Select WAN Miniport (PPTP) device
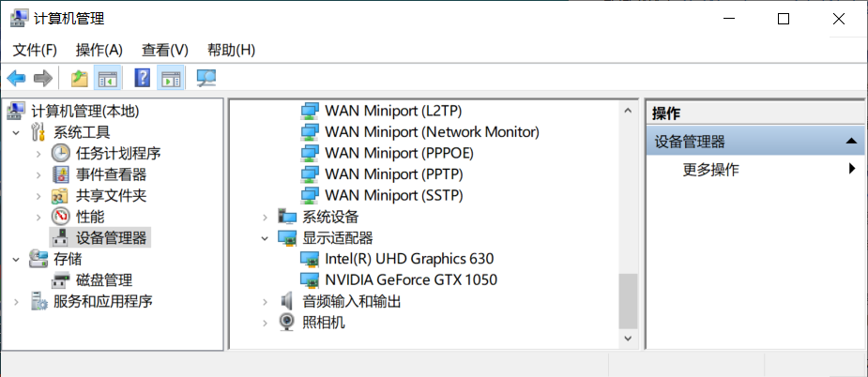The height and width of the screenshot is (377, 868). click(393, 173)
